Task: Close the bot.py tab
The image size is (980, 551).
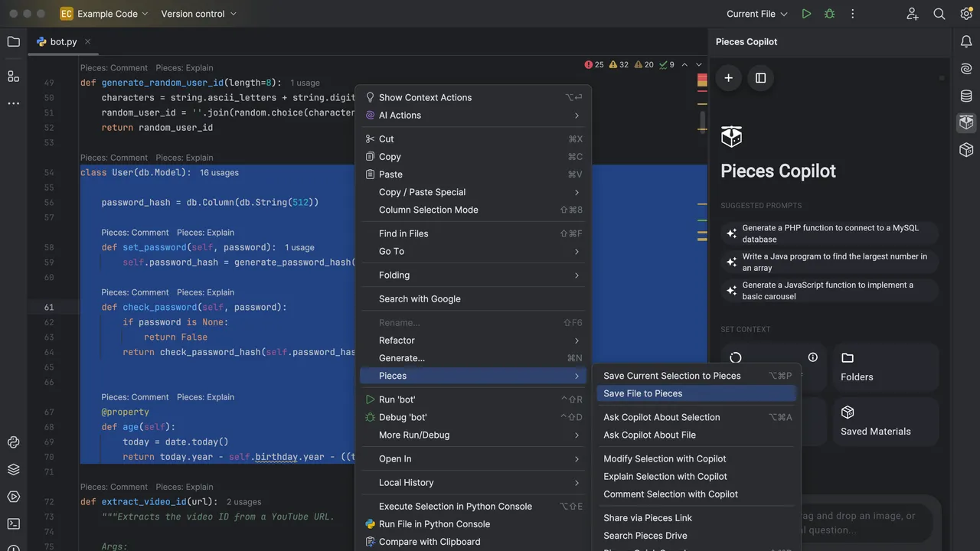Action: [x=88, y=41]
